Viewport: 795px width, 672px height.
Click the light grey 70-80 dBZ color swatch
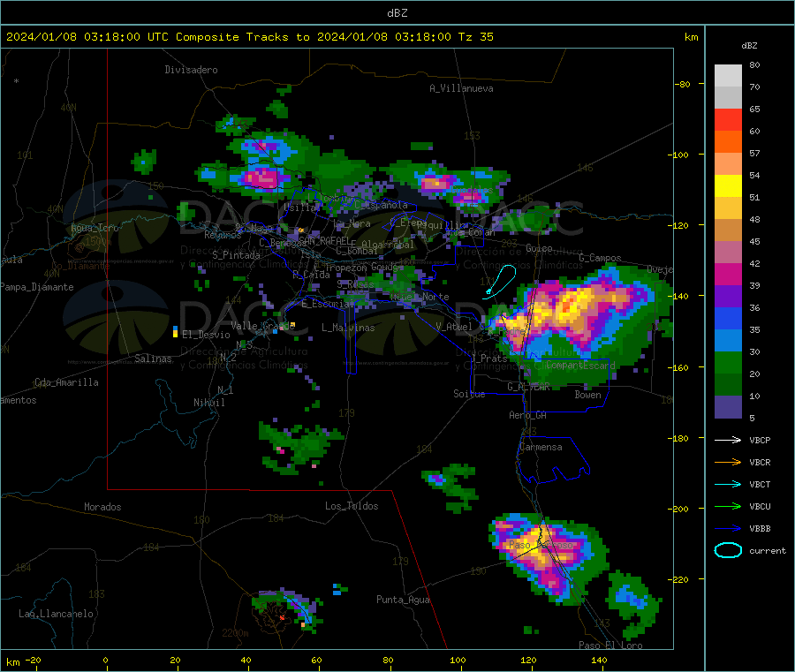click(x=728, y=76)
